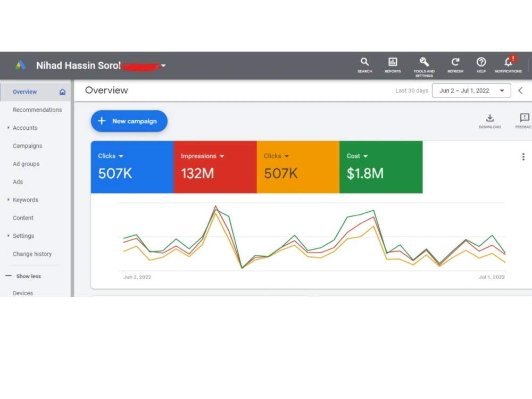Open the Jun 2 – Jul 1, 2022 date range dropdown

[x=471, y=90]
